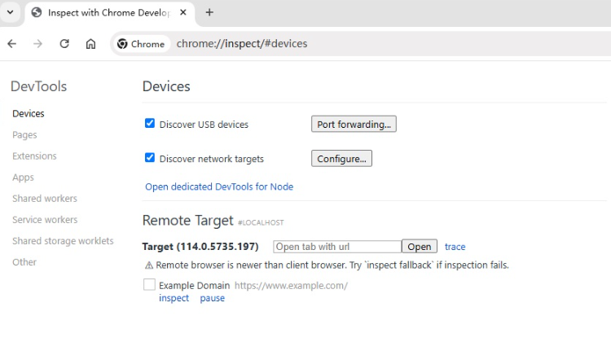Reload the inspect page
The image size is (611, 364).
pos(64,44)
